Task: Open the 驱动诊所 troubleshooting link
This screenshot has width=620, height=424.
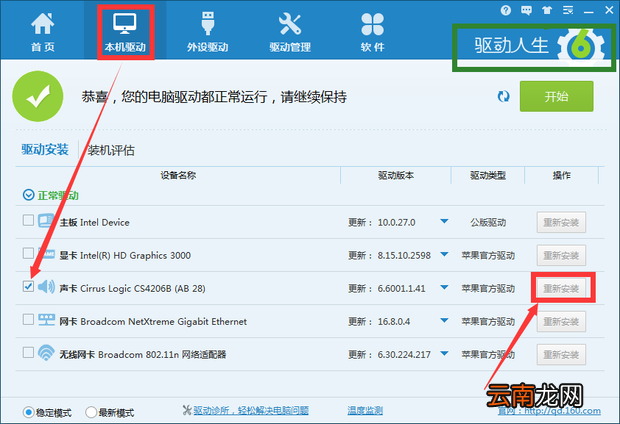Action: coord(251,411)
